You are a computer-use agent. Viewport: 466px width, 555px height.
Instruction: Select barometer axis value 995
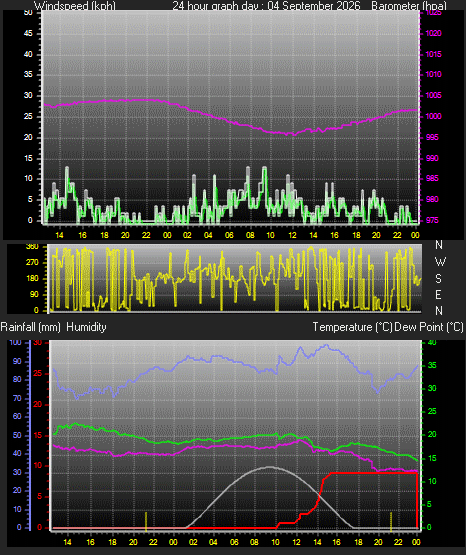tap(432, 137)
